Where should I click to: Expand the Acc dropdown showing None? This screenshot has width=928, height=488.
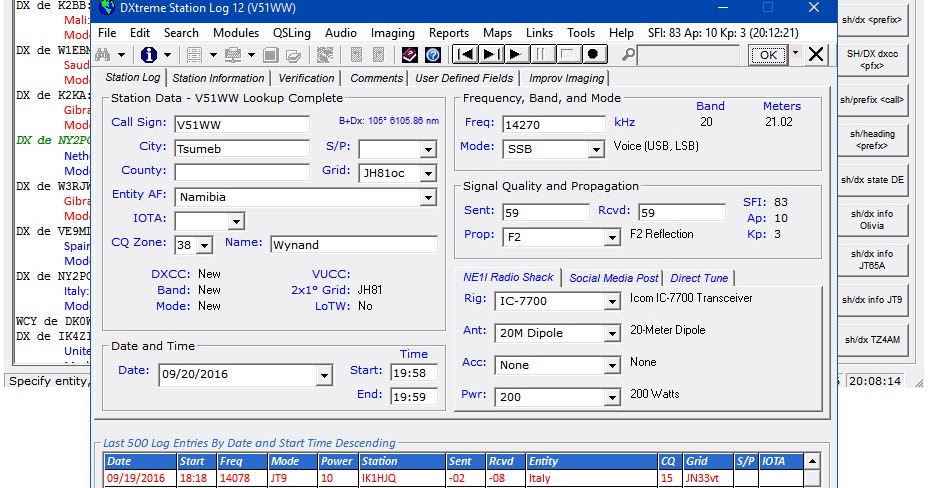pos(612,366)
